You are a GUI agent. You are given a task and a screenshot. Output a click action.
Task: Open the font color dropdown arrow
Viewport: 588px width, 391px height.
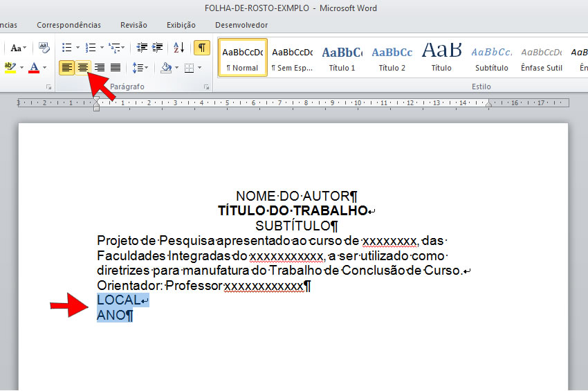click(x=45, y=68)
